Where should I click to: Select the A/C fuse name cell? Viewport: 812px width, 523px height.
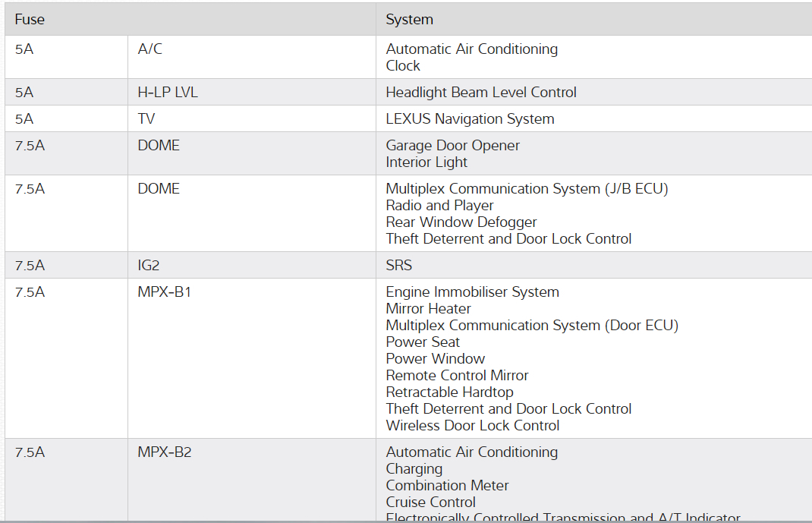point(150,49)
